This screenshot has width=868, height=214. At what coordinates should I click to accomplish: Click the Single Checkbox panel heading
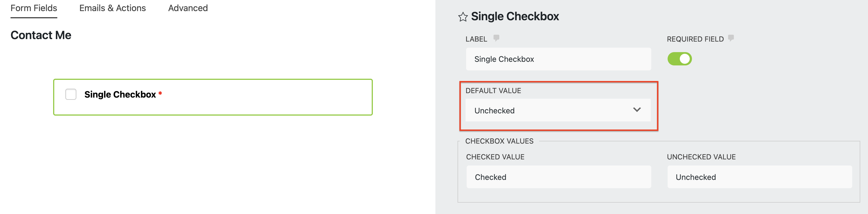[x=515, y=16]
